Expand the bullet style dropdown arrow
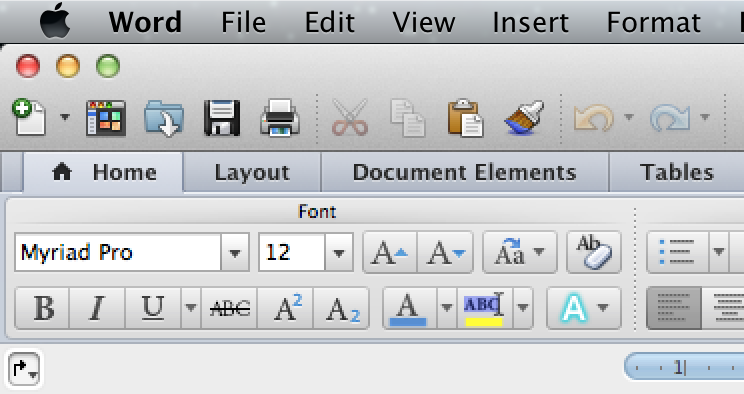 [x=719, y=253]
